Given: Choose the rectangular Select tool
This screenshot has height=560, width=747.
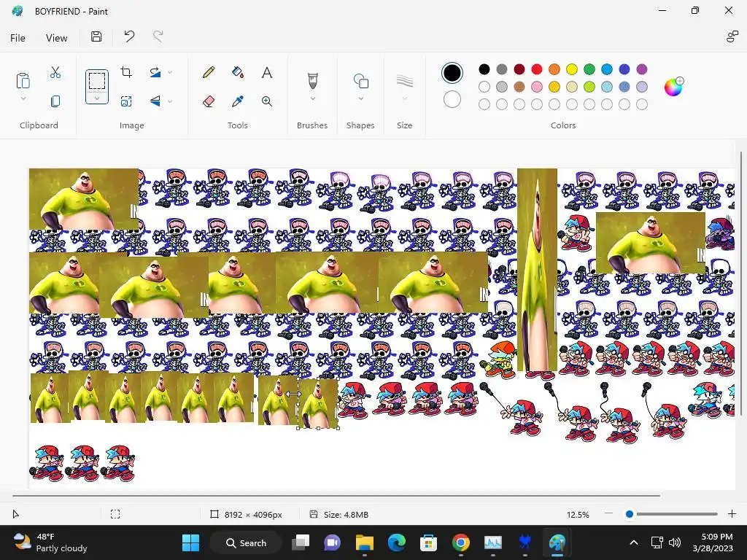Looking at the screenshot, I should (x=97, y=81).
